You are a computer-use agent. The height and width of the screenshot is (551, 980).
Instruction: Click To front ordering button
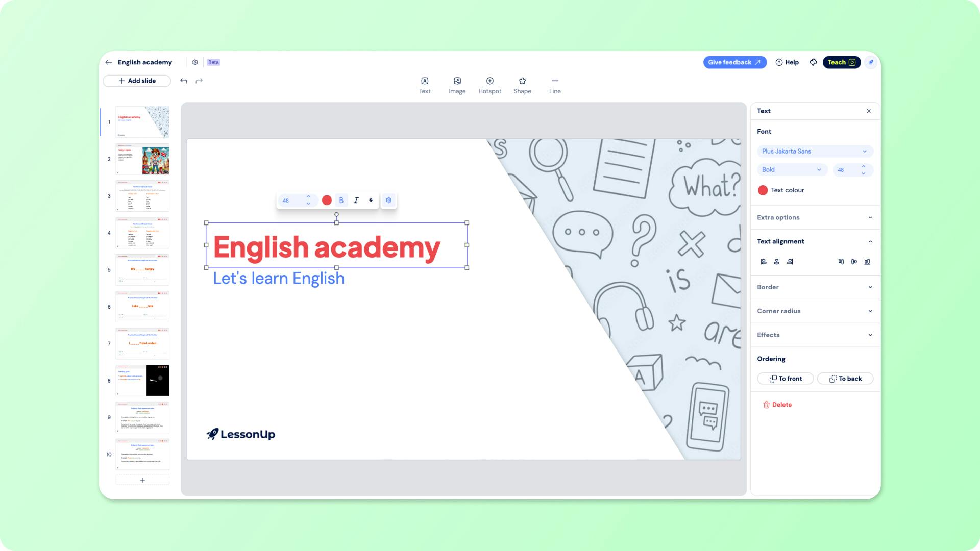coord(784,378)
